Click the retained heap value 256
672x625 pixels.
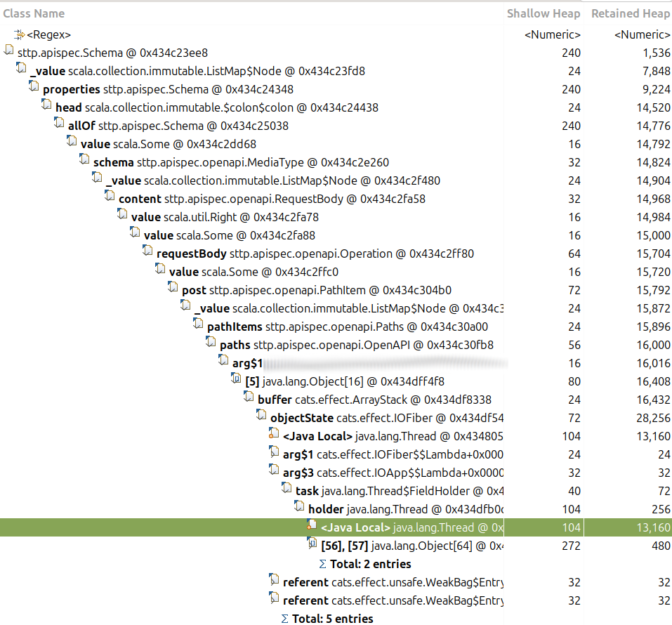(x=661, y=509)
